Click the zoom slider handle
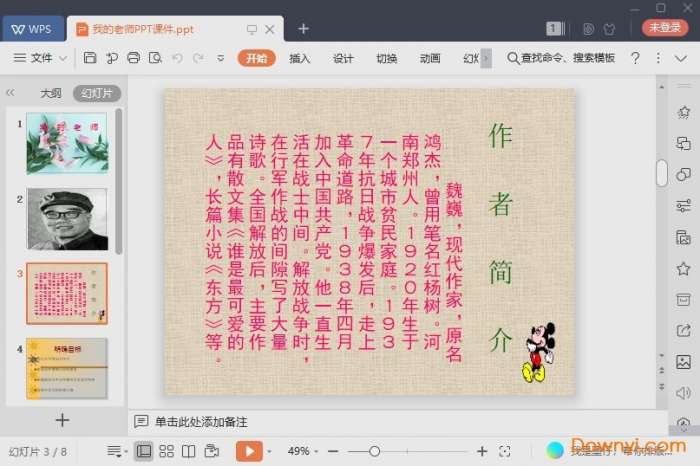This screenshot has width=700, height=466. (375, 451)
